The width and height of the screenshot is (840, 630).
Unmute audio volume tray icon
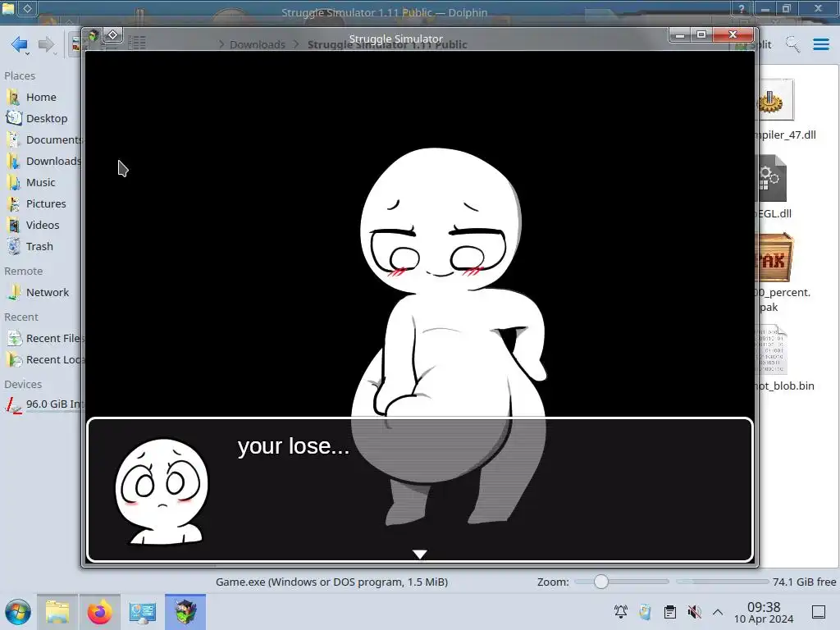pyautogui.click(x=694, y=612)
